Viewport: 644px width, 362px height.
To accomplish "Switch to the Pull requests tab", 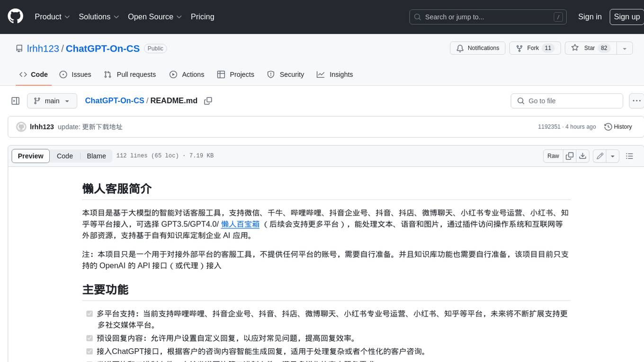I will (130, 74).
